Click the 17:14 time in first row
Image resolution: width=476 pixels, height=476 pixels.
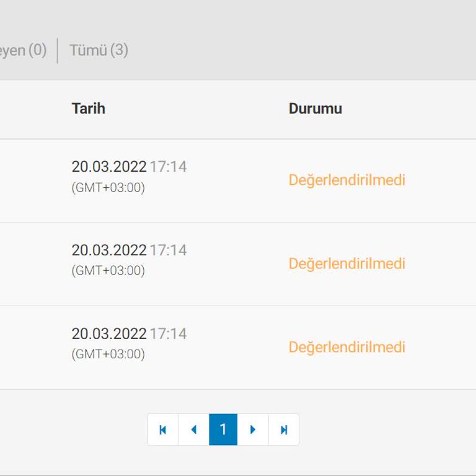click(168, 167)
